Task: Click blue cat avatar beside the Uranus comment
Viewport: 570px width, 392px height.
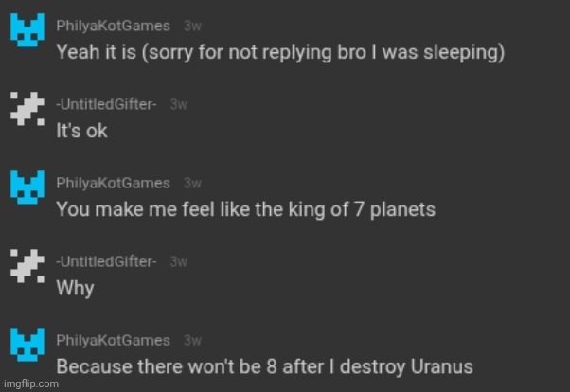Action: pyautogui.click(x=25, y=347)
